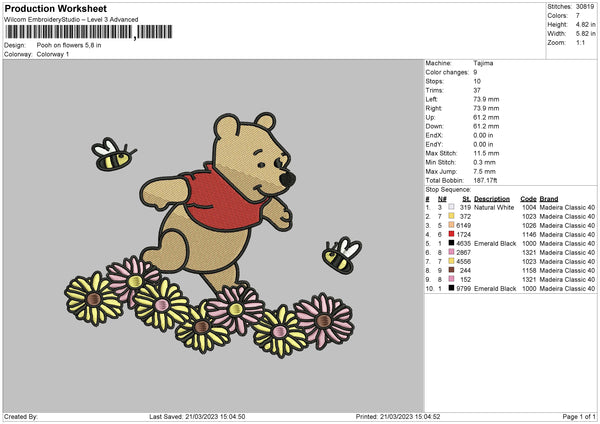Viewport: 600px width, 424px height.
Task: Click the yellow swatch in the 372 stitches row
Action: pyautogui.click(x=451, y=216)
